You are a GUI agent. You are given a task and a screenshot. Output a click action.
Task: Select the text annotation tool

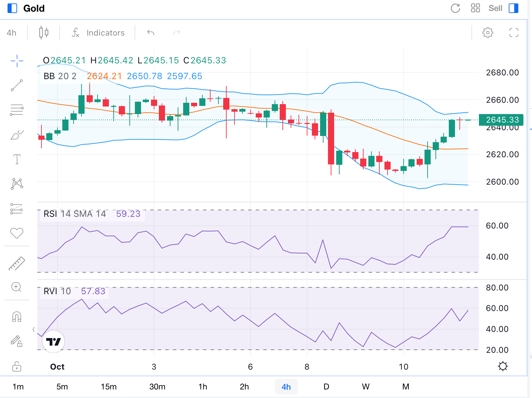17,159
